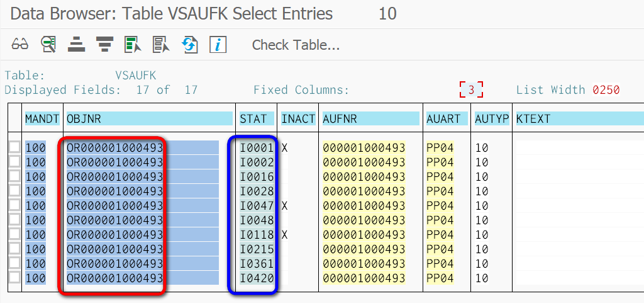Screen dimensions: 644x303
Task: Select the checkbox of status I0002 row
Action: pyautogui.click(x=14, y=161)
